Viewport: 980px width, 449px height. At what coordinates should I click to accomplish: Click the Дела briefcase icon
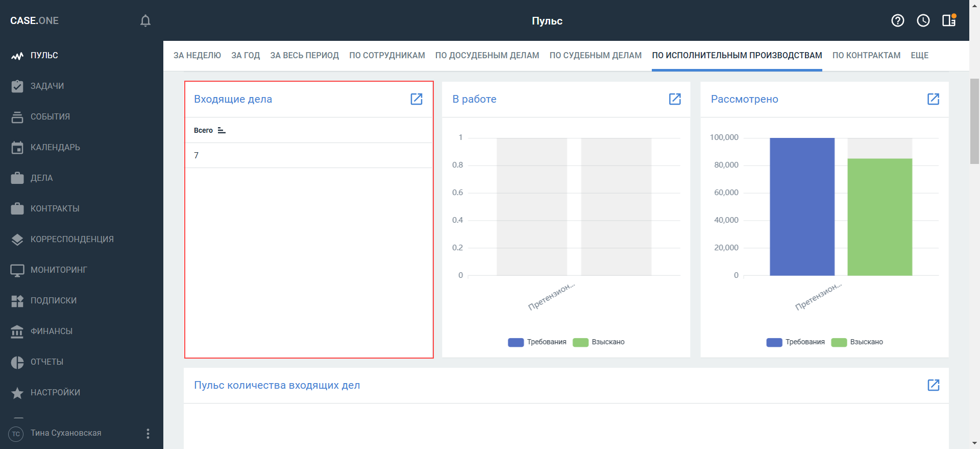point(17,178)
